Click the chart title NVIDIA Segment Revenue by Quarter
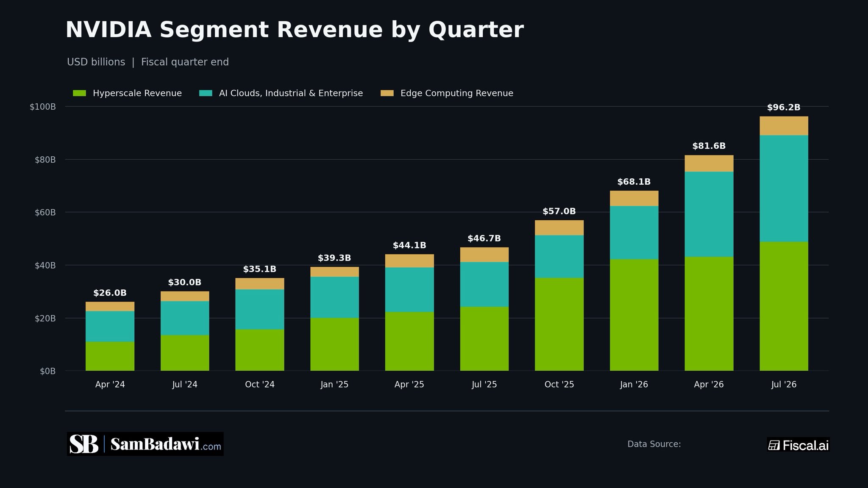Screen dimensions: 868x488 295,30
